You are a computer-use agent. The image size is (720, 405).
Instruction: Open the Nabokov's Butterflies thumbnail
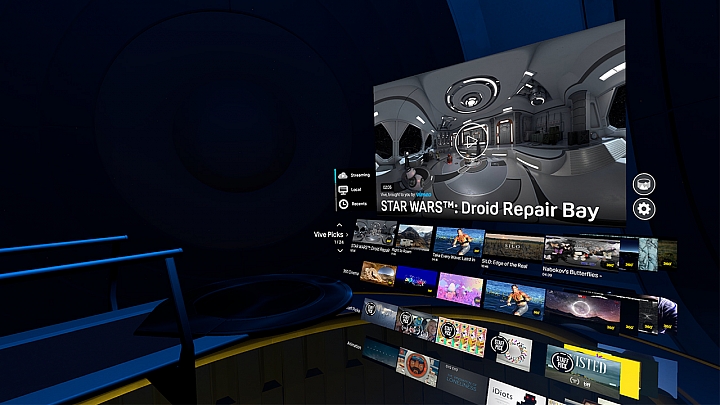pyautogui.click(x=582, y=252)
